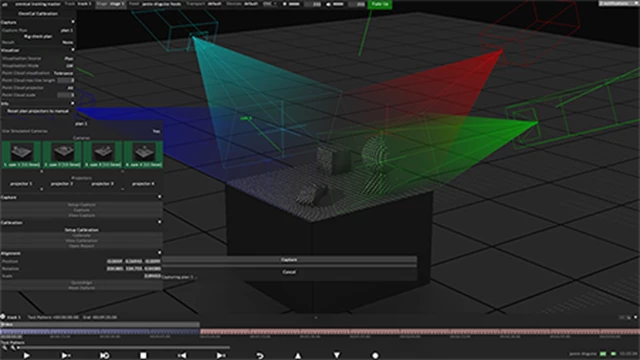Collapse the Capture section below the projectors list
This screenshot has width=640, height=360.
pyautogui.click(x=160, y=197)
